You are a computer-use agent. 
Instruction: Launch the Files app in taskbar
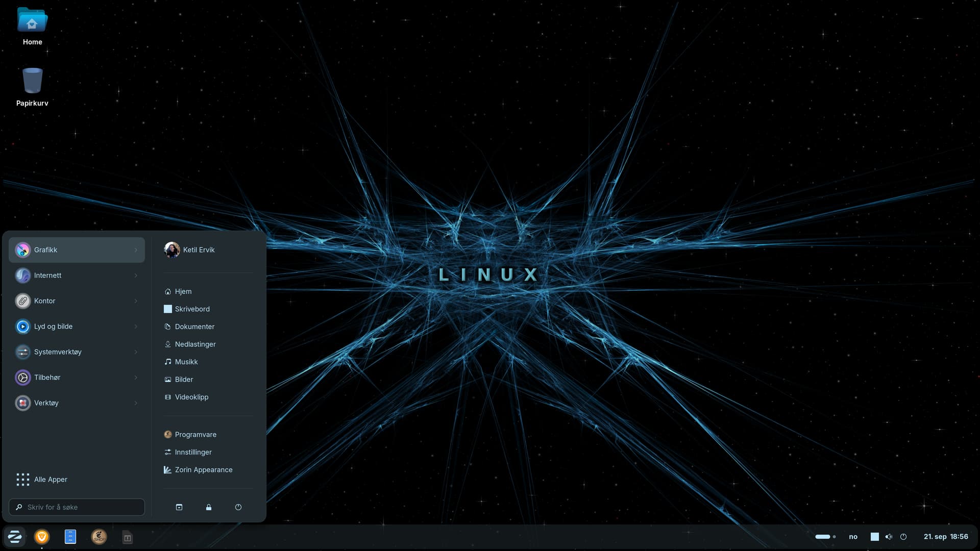(x=70, y=537)
